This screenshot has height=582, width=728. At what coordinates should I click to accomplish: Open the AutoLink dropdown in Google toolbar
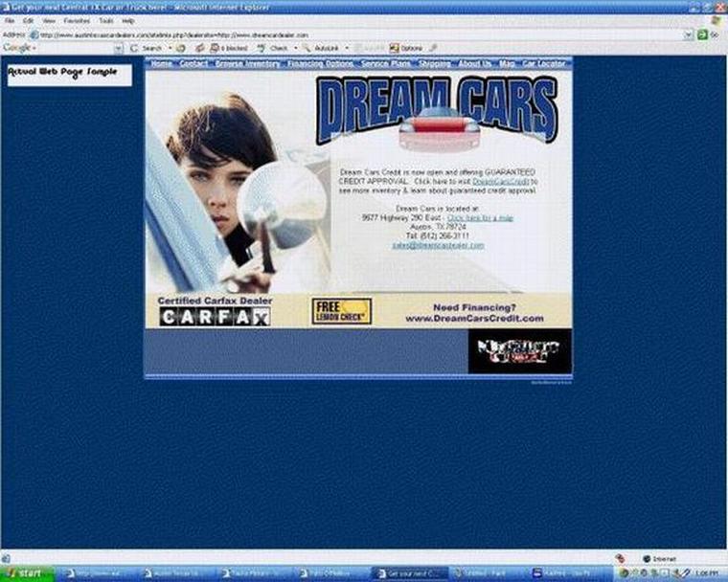tap(346, 47)
